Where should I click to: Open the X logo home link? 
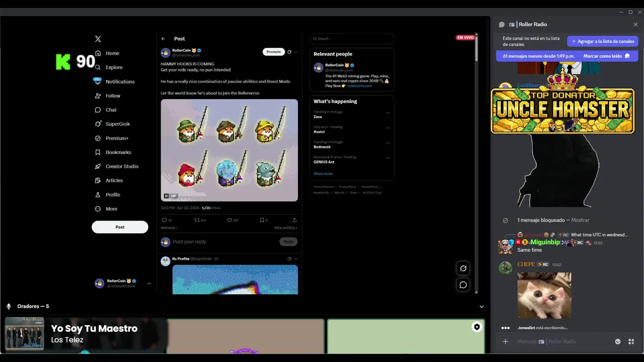click(x=98, y=39)
